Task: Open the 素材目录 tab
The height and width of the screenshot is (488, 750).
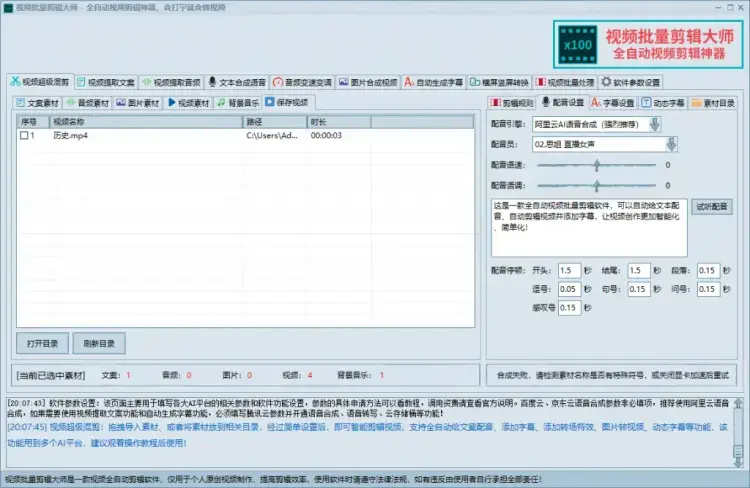Action: [x=713, y=102]
